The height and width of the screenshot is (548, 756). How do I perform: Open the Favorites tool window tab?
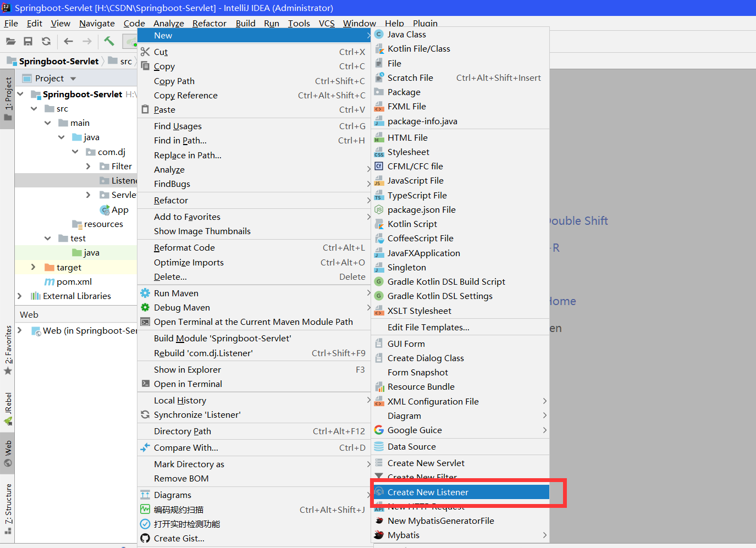pyautogui.click(x=8, y=350)
